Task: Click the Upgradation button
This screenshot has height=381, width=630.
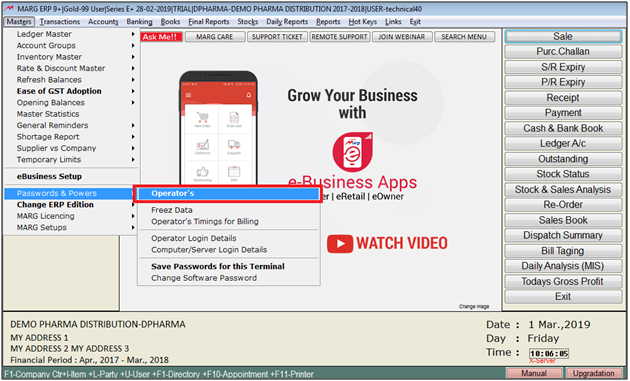Action: click(x=594, y=373)
